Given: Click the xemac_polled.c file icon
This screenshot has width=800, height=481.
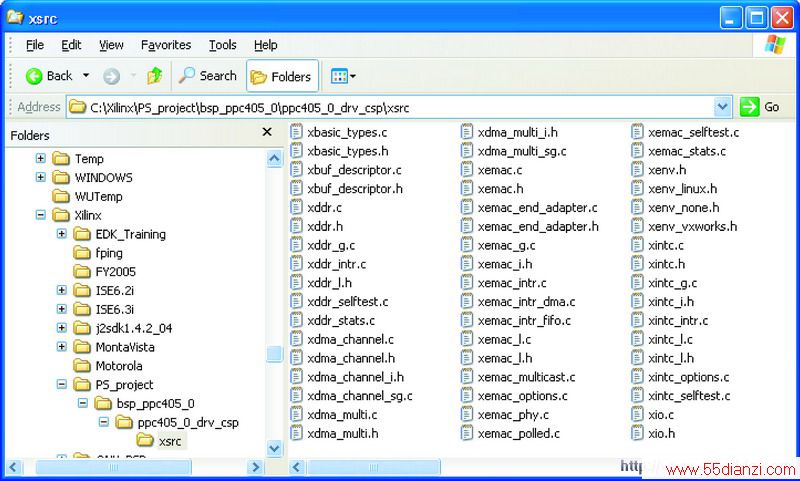Looking at the screenshot, I should [x=467, y=434].
